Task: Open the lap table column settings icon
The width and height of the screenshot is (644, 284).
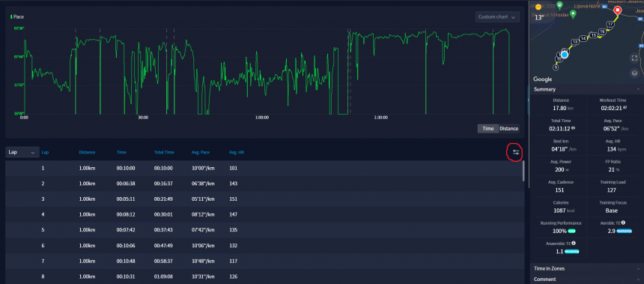Action: (x=516, y=152)
